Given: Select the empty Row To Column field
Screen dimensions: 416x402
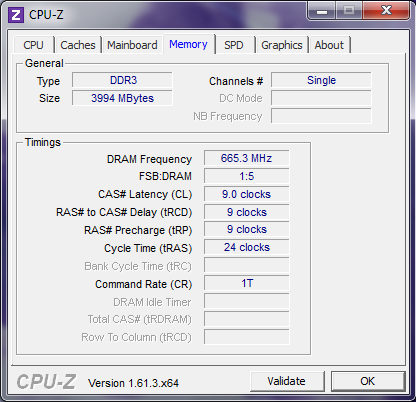Looking at the screenshot, I should tap(247, 337).
